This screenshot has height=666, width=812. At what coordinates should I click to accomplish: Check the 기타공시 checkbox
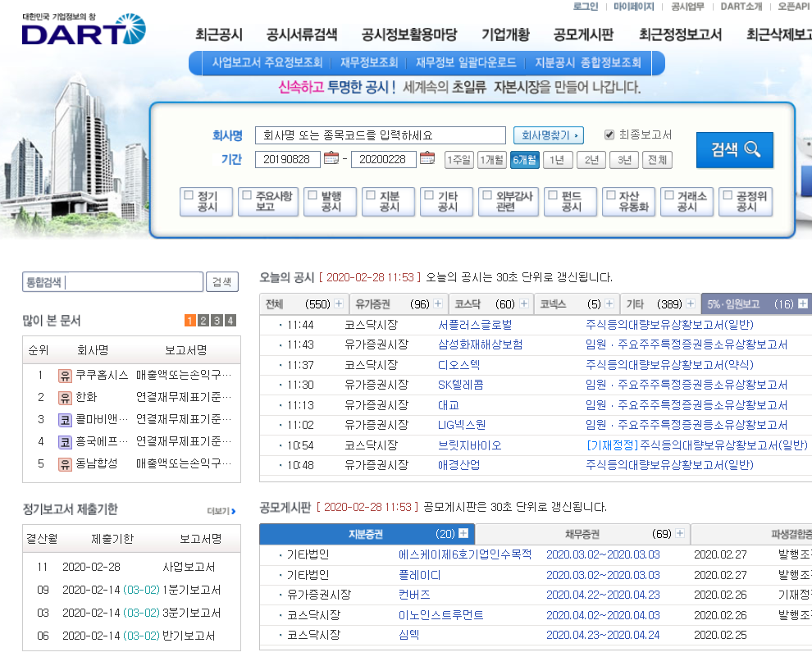(429, 195)
